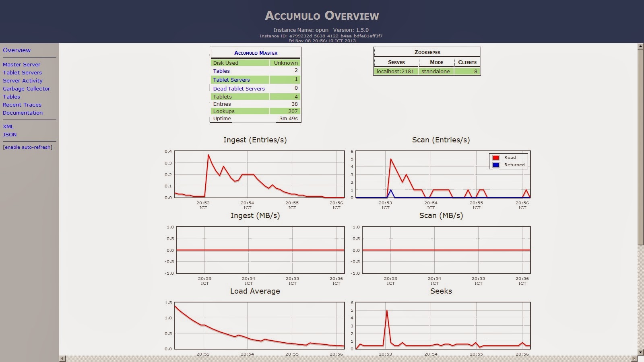Click the Seeks chart

(x=443, y=325)
